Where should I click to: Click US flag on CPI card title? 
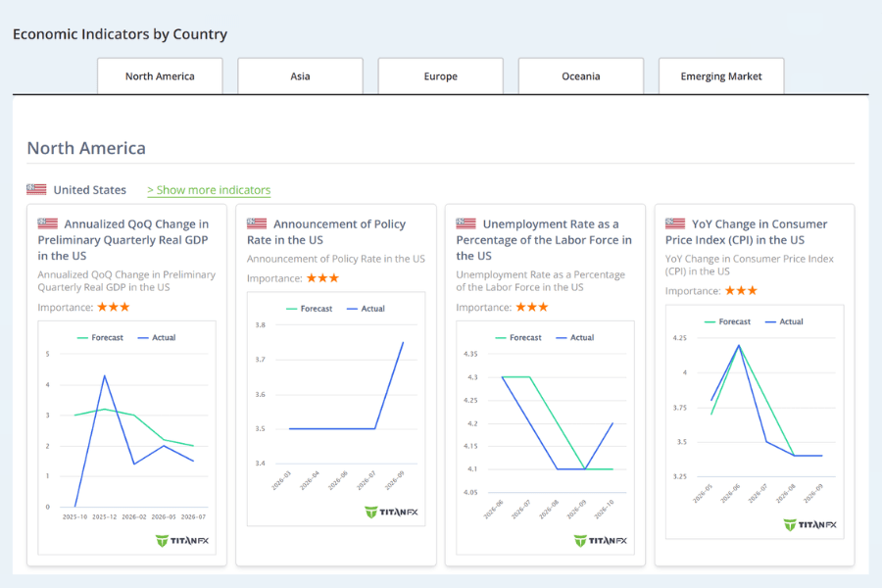[x=675, y=223]
